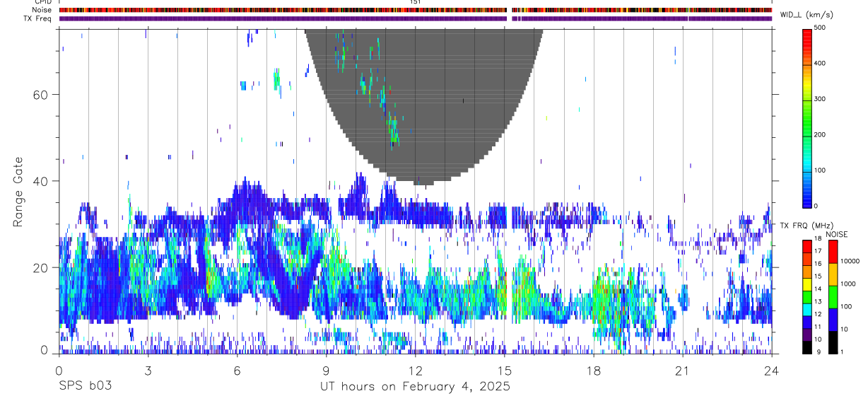
Task: Click the '300' value on width colorbar
Action: click(x=820, y=99)
